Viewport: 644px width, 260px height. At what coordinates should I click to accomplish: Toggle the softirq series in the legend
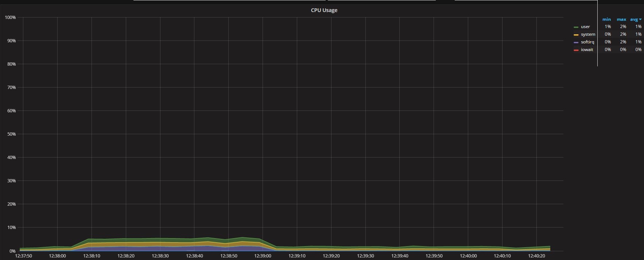pyautogui.click(x=587, y=42)
